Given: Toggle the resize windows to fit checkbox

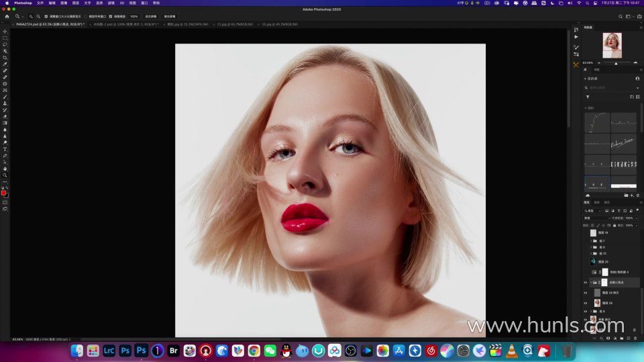Looking at the screenshot, I should click(46, 16).
